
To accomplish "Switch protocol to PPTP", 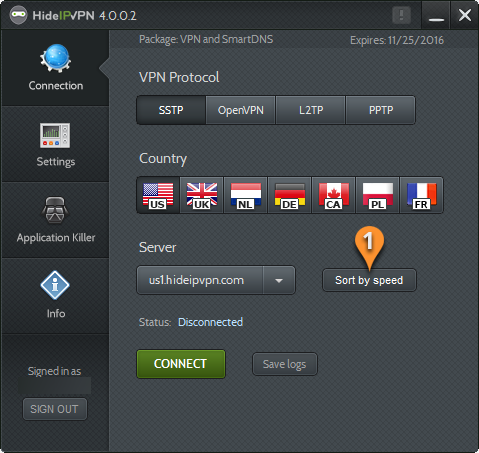I will (381, 110).
